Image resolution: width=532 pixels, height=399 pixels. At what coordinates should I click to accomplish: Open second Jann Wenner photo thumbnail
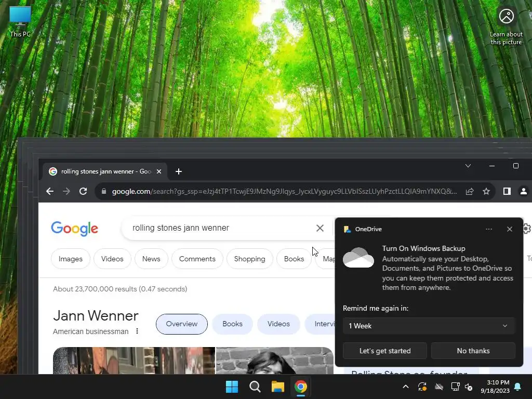275,361
